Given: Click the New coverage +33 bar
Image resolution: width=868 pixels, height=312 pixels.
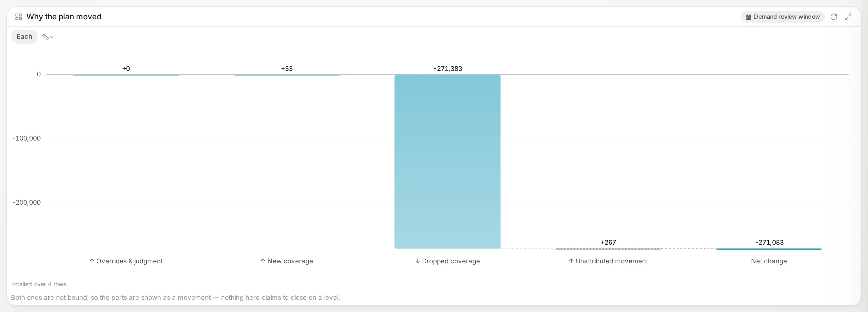Looking at the screenshot, I should [x=287, y=75].
